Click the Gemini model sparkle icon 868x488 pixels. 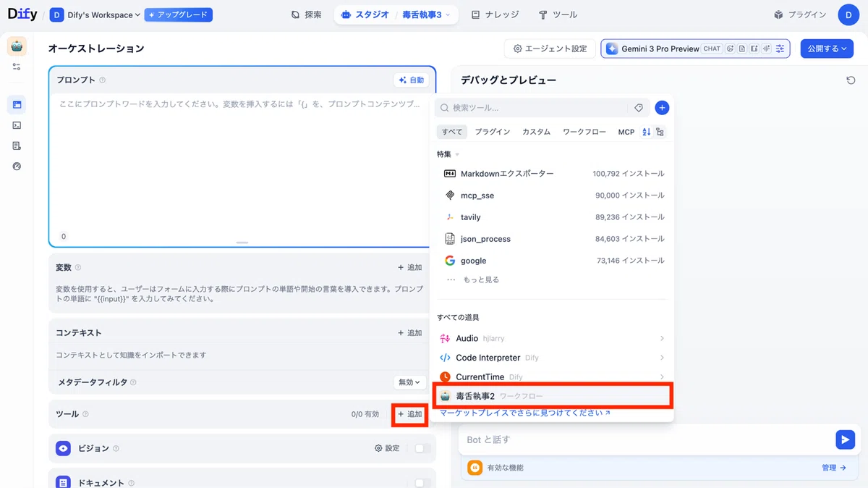(x=612, y=49)
